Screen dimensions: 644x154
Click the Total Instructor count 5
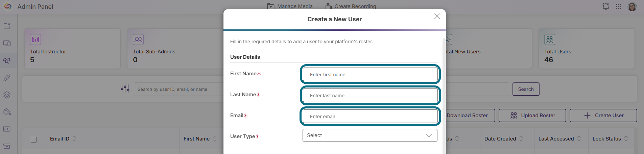[x=32, y=60]
